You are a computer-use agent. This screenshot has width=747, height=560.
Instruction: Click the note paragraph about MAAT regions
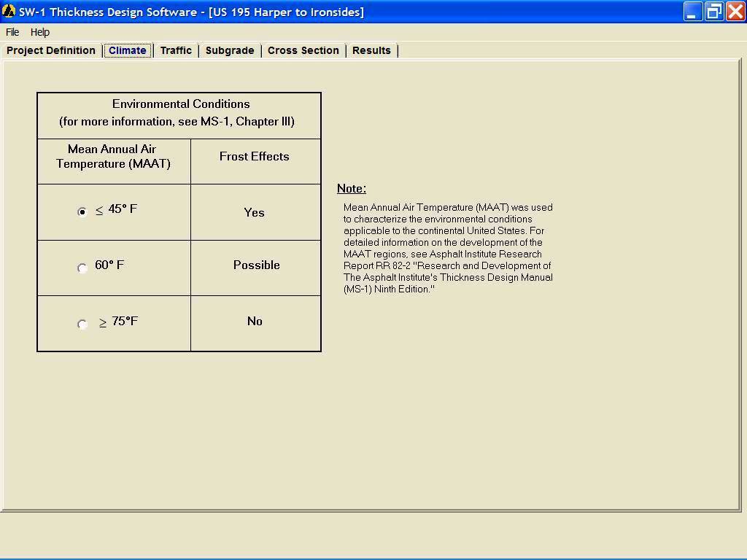coord(448,248)
